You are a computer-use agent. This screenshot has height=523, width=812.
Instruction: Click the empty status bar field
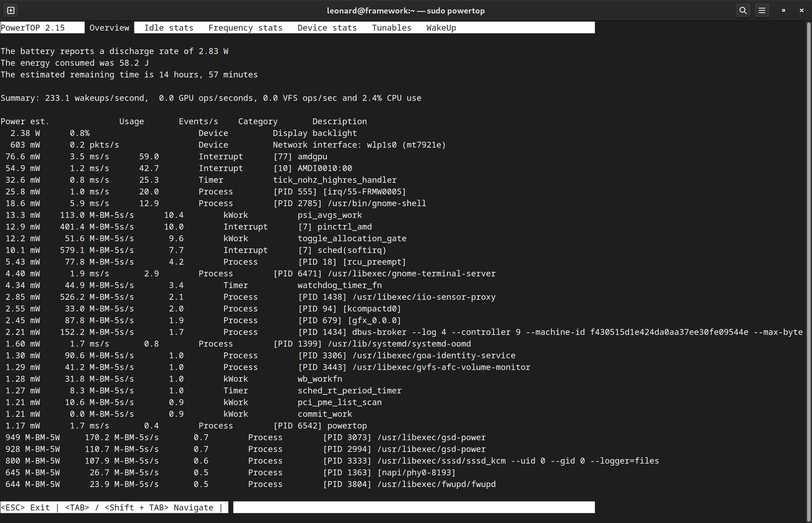(x=414, y=507)
